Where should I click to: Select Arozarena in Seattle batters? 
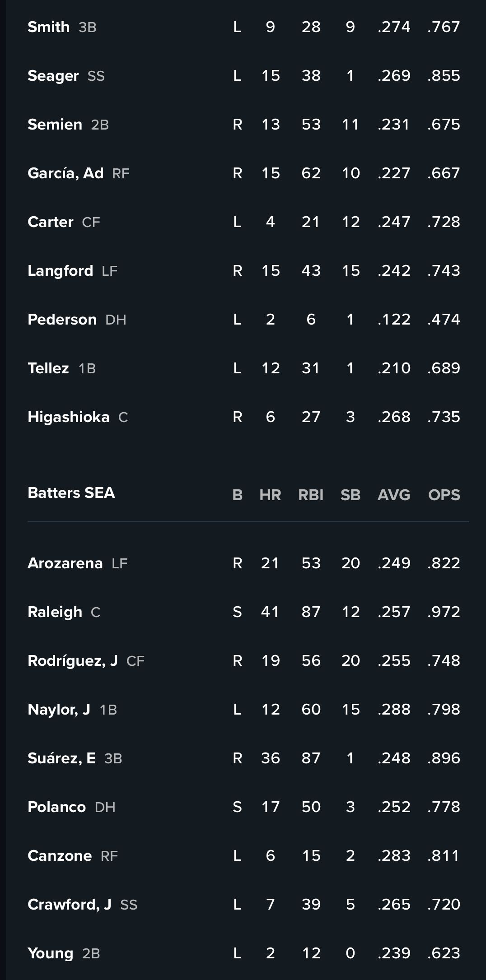coord(65,563)
